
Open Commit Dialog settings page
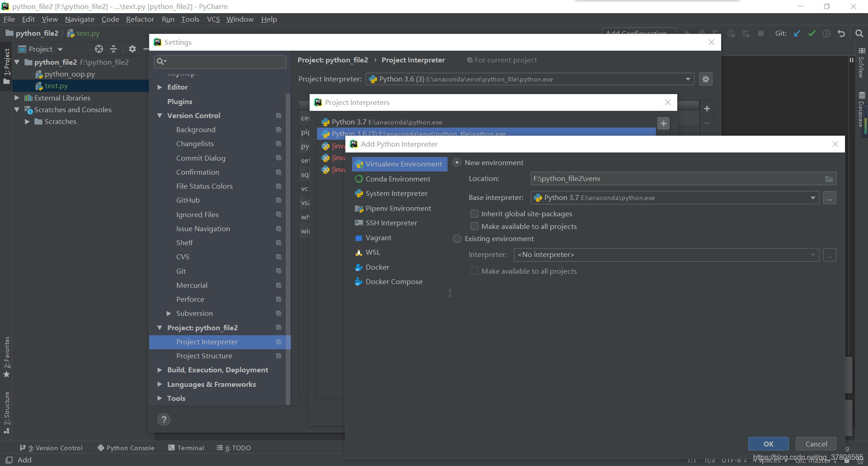coord(201,158)
